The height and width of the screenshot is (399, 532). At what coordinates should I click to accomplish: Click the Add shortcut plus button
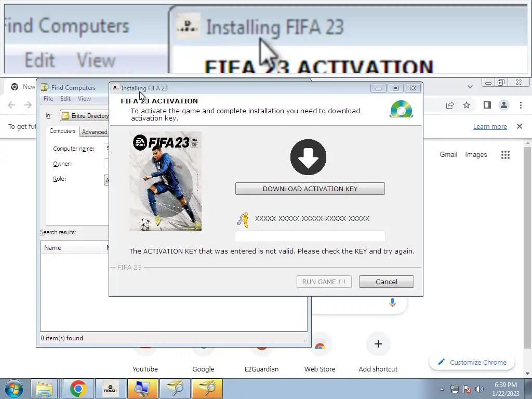(x=378, y=344)
